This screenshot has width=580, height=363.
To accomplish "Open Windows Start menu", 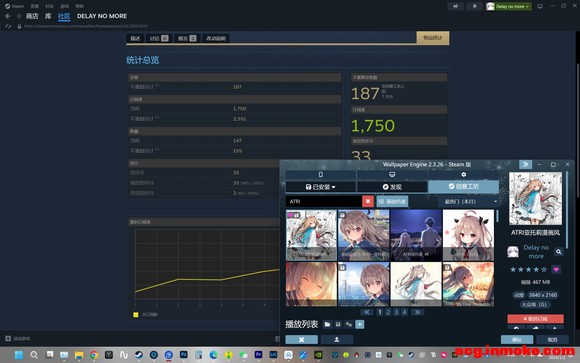I will click(19, 355).
